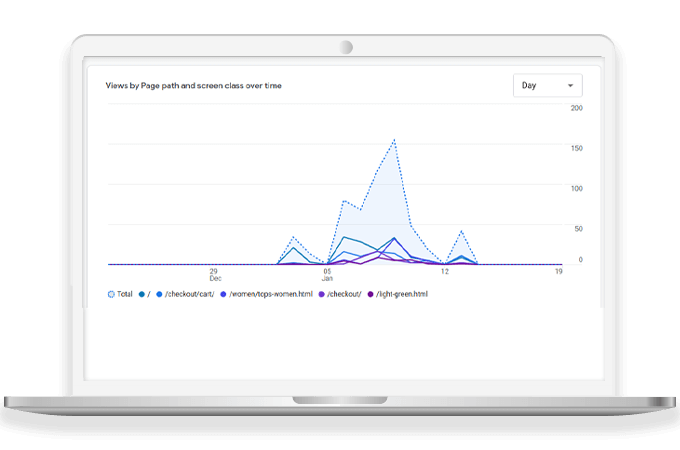Click the chart title about page path views
This screenshot has width=680, height=450.
tap(193, 85)
